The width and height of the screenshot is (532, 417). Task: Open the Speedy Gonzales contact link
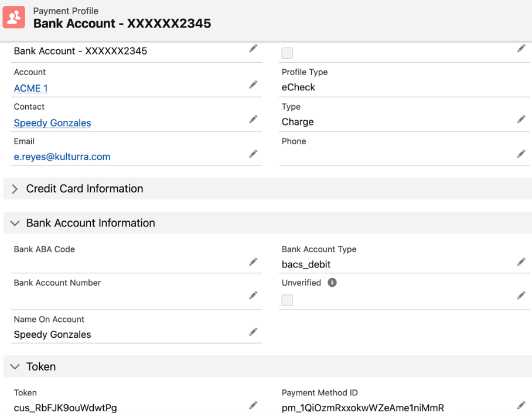tap(52, 123)
